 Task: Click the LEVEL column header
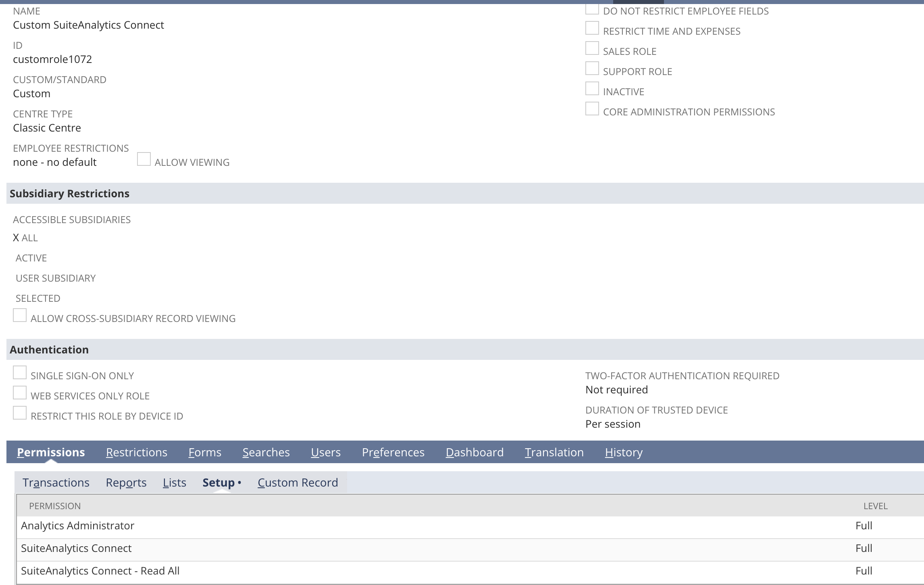(876, 506)
